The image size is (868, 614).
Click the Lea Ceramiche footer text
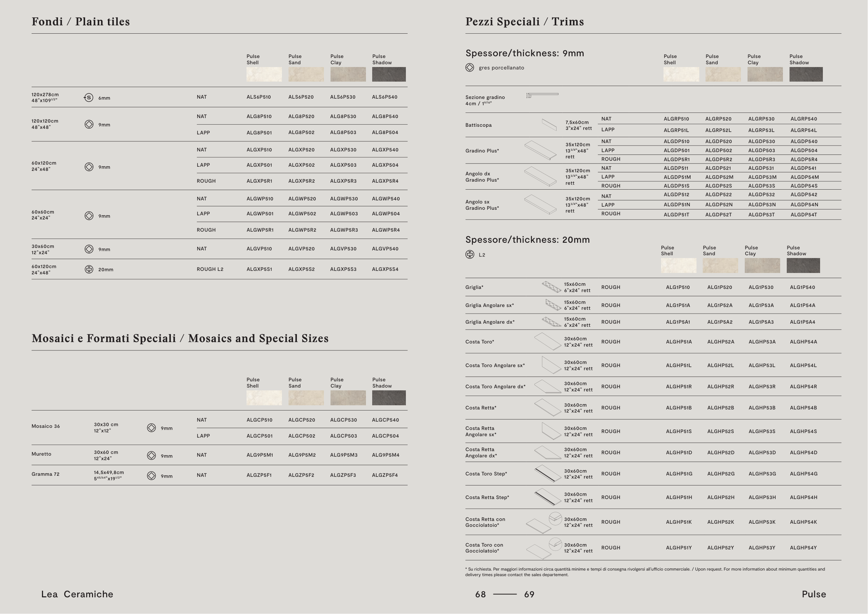(77, 594)
